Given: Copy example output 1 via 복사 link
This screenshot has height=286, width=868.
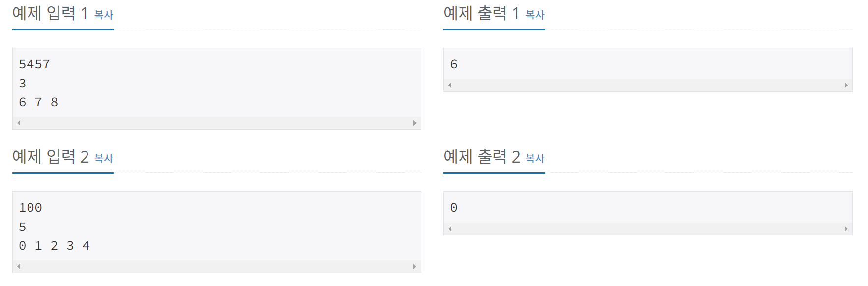Looking at the screenshot, I should 535,15.
